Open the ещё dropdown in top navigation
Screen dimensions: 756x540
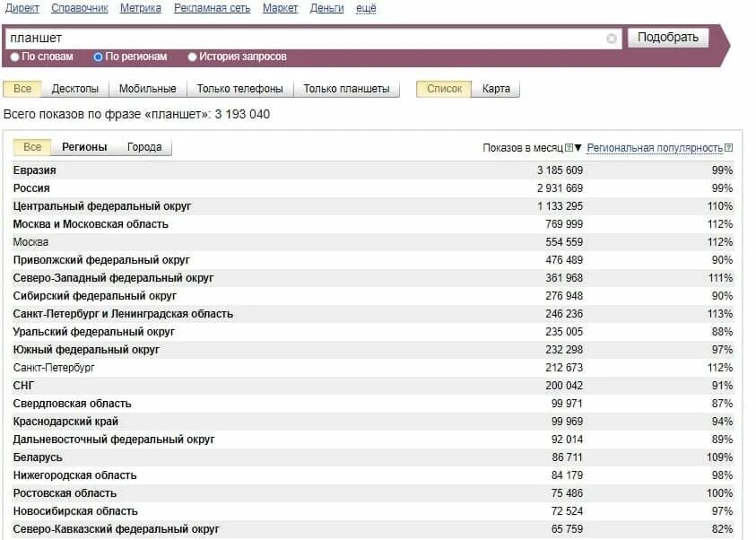(x=366, y=8)
